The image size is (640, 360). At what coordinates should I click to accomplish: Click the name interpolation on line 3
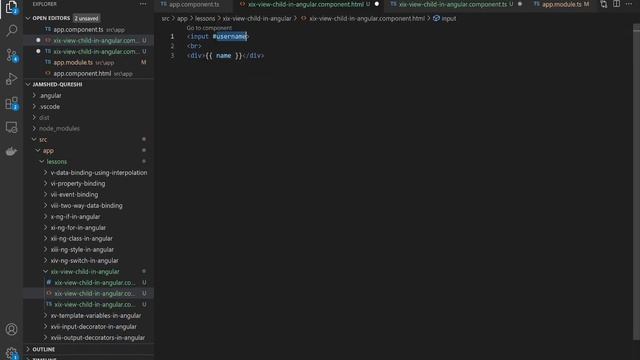click(223, 56)
